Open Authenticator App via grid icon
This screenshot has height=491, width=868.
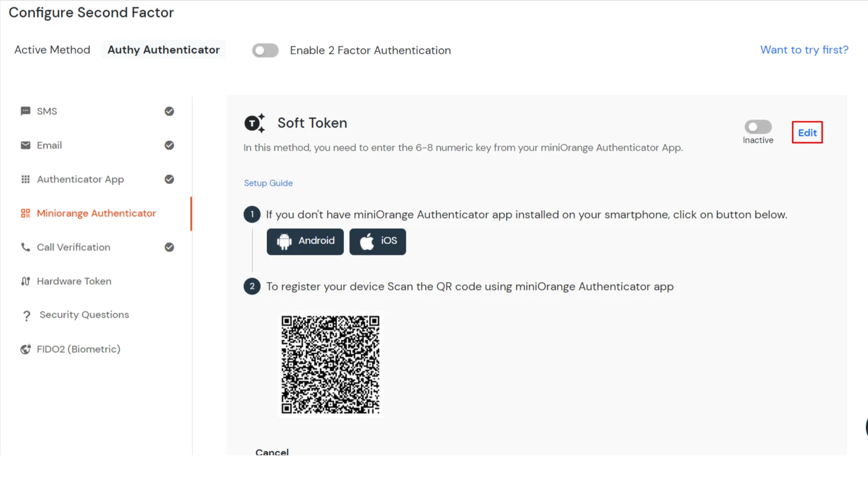coord(25,179)
